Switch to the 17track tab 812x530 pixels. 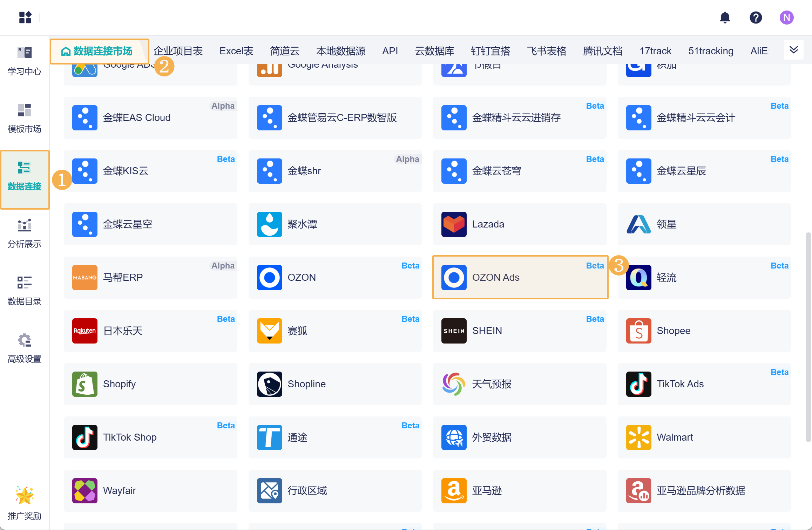click(x=655, y=51)
